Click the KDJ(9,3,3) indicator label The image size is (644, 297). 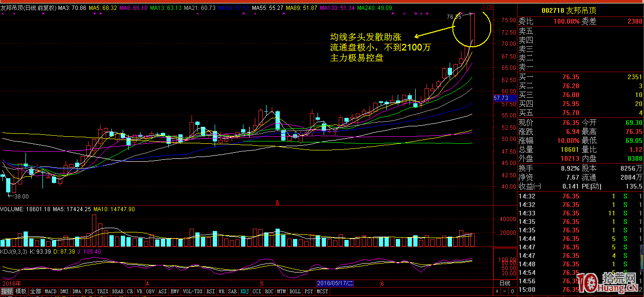[14, 252]
